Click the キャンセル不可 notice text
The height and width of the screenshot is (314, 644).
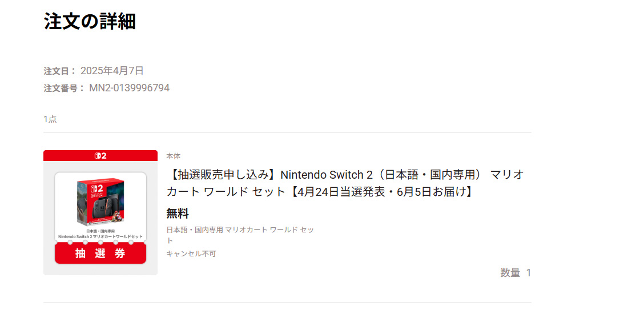coord(191,253)
